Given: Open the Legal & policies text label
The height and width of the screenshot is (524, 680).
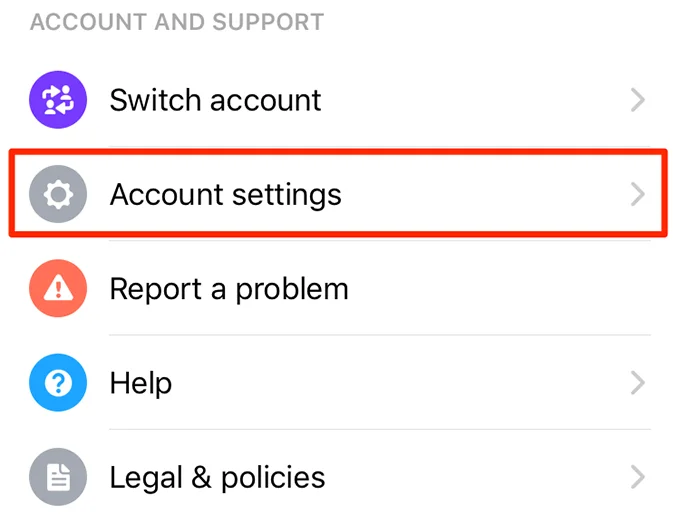Looking at the screenshot, I should [217, 477].
